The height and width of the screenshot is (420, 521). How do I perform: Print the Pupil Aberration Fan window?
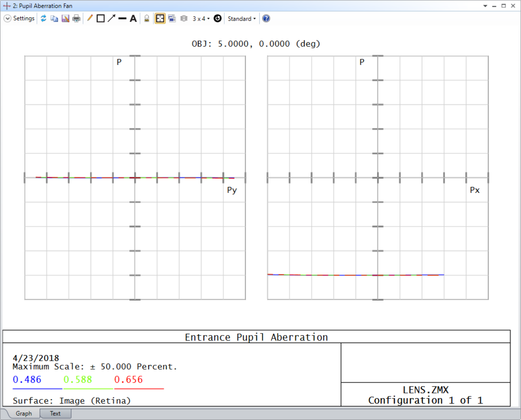pyautogui.click(x=76, y=19)
